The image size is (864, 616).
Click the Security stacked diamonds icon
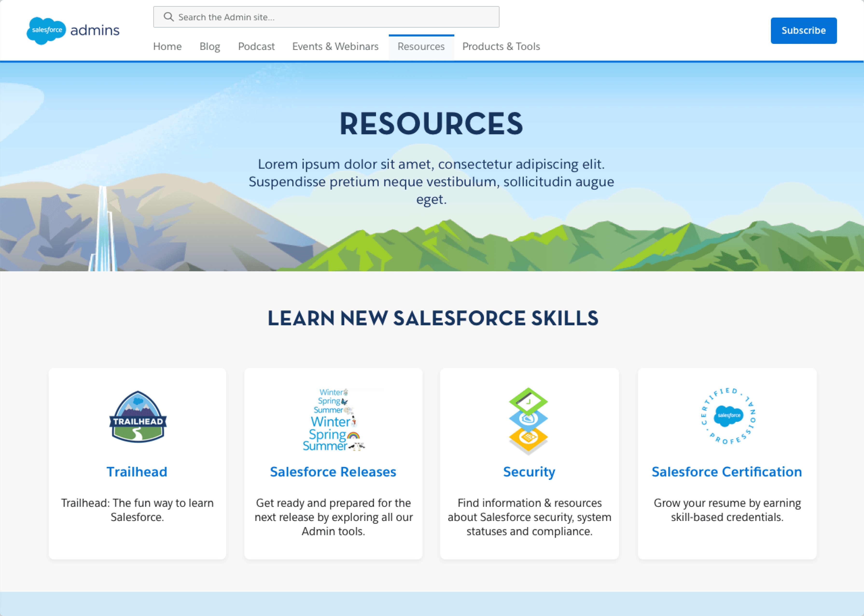click(x=528, y=421)
